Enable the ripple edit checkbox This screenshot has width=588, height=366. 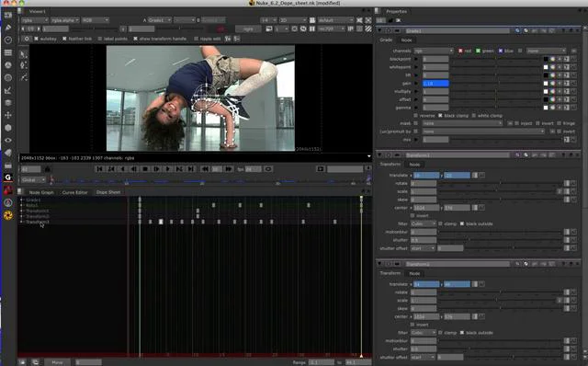[196, 39]
